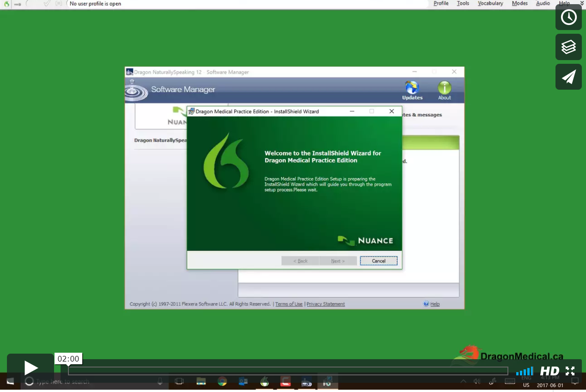
Task: Enter fullscreen video mode
Action: (x=570, y=371)
